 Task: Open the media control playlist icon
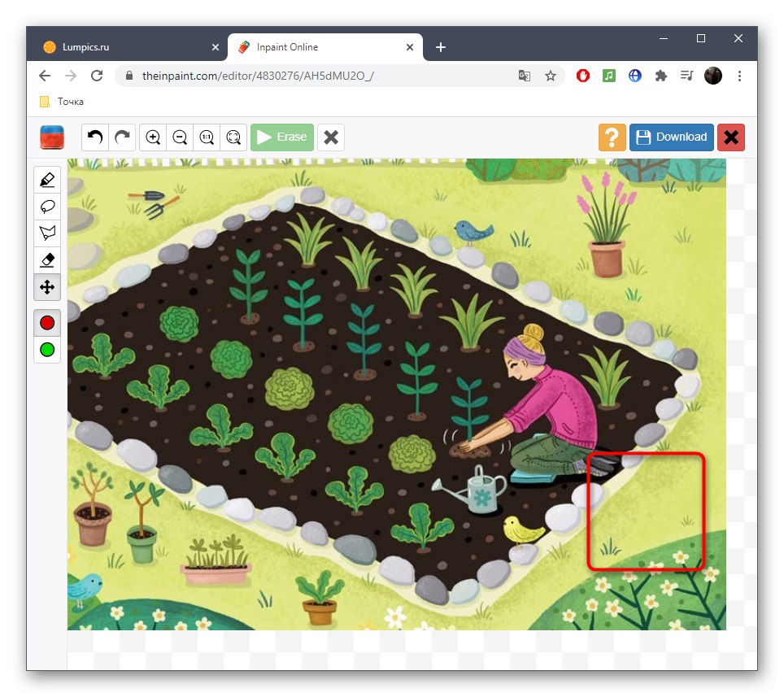(x=687, y=76)
